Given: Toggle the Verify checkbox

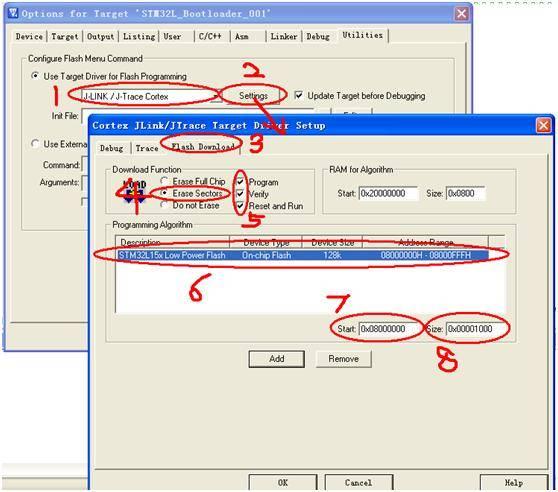Looking at the screenshot, I should [x=240, y=194].
